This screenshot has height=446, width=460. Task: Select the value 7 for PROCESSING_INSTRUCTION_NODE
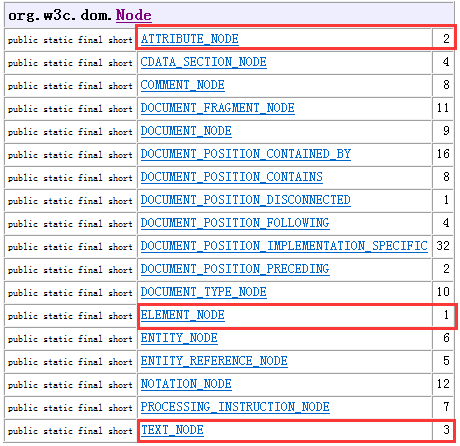[446, 407]
